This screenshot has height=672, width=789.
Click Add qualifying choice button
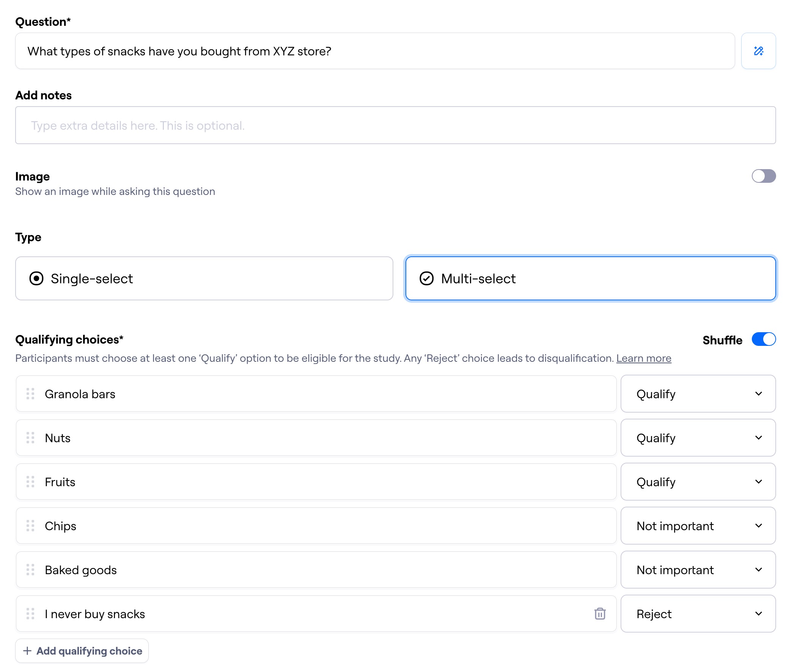tap(82, 650)
